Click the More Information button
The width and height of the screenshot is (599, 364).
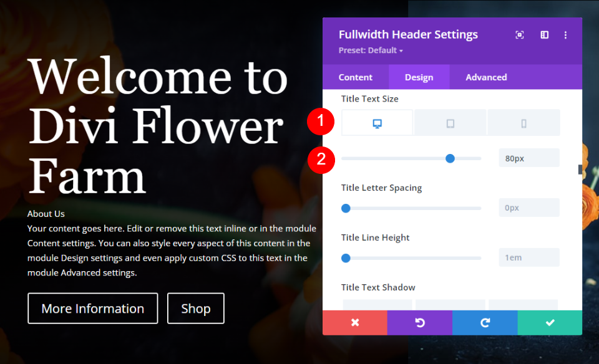pos(93,309)
